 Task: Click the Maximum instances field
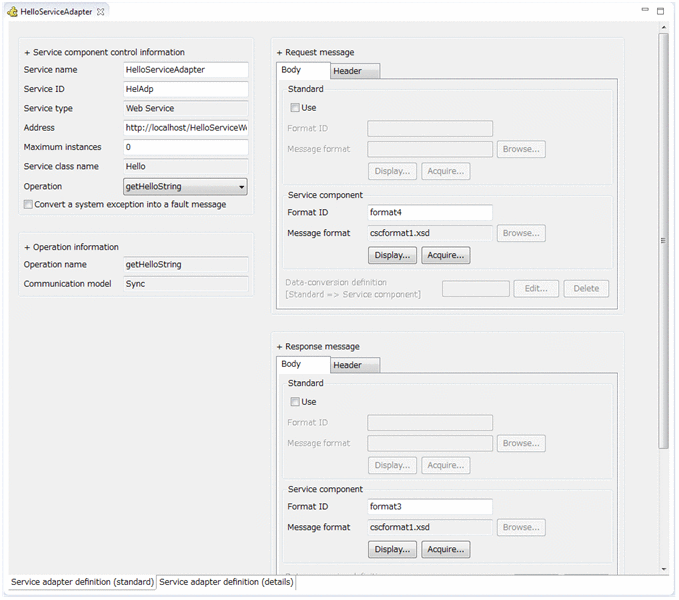pos(186,147)
